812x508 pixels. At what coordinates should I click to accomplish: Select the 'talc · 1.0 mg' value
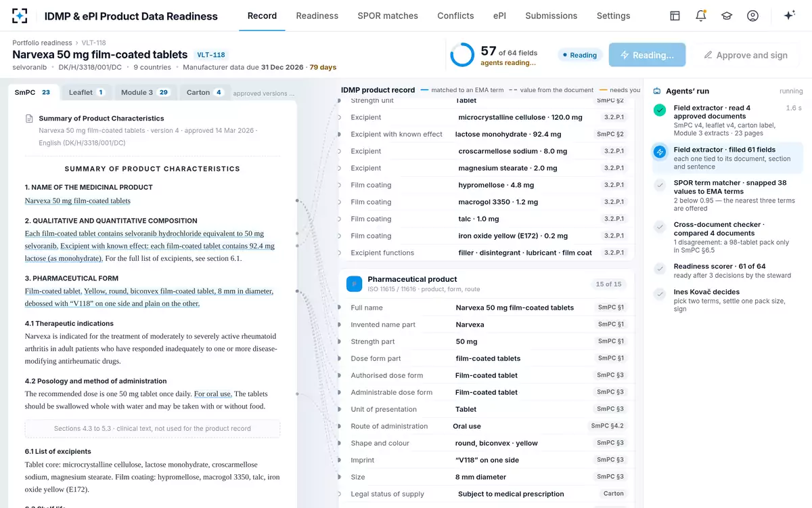coord(478,219)
